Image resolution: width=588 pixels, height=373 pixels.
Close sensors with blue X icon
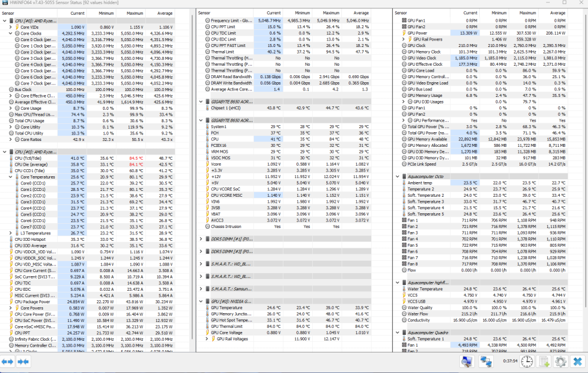coord(577,362)
